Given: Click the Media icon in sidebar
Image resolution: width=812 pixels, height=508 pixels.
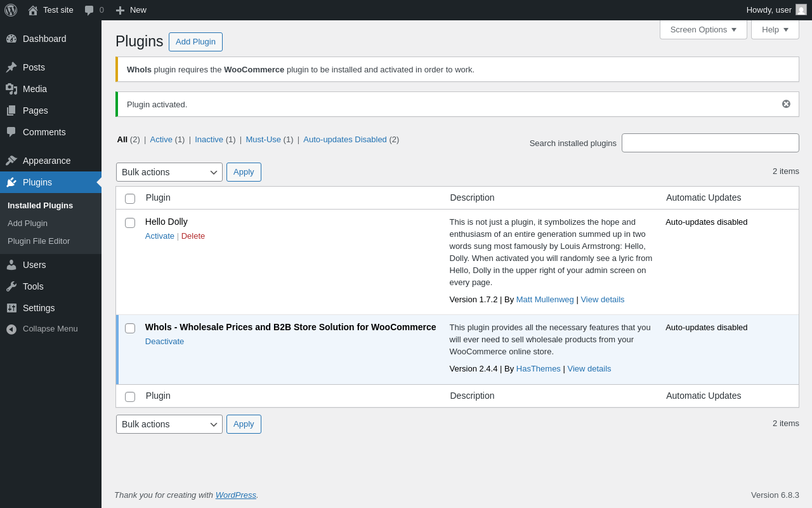Looking at the screenshot, I should click(11, 89).
